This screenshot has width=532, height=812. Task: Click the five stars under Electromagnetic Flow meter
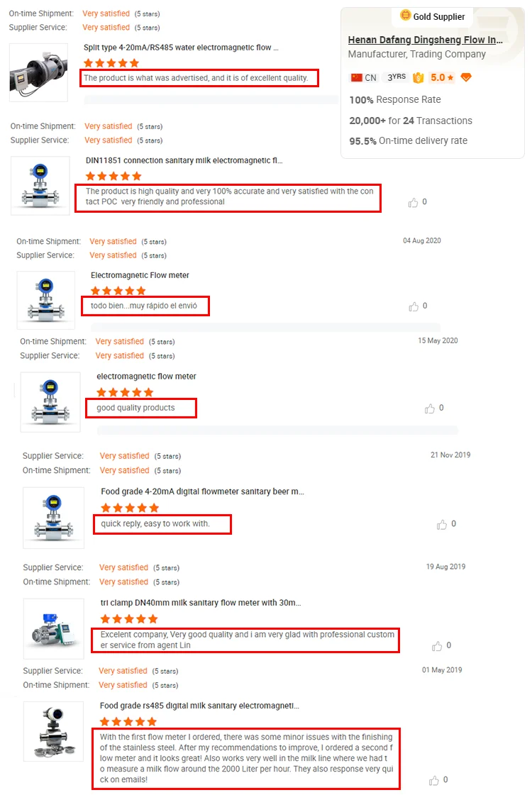[x=118, y=291]
